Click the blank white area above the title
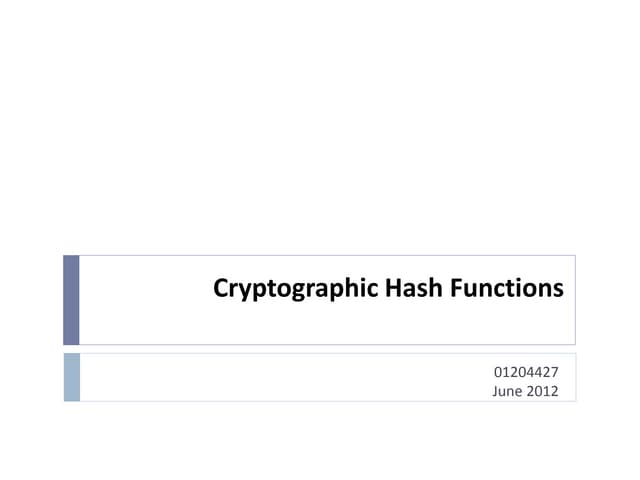 [320, 130]
